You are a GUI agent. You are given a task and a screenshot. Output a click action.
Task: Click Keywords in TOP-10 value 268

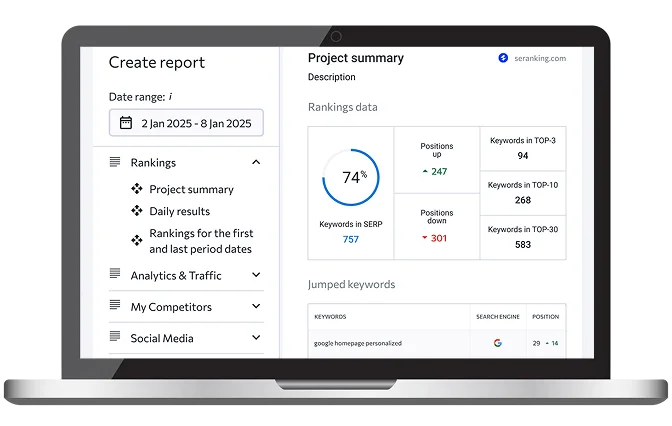[x=523, y=200]
